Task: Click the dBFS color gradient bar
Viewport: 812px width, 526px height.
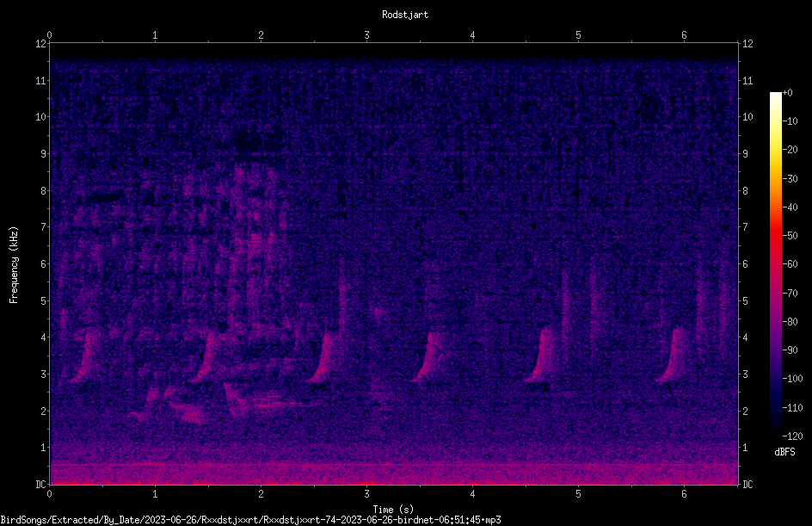Action: pos(775,263)
